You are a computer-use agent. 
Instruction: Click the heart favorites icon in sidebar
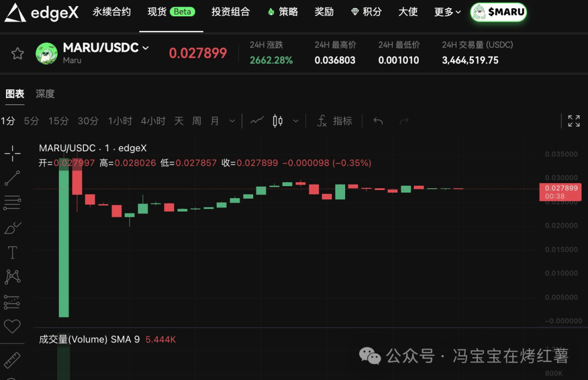[13, 326]
